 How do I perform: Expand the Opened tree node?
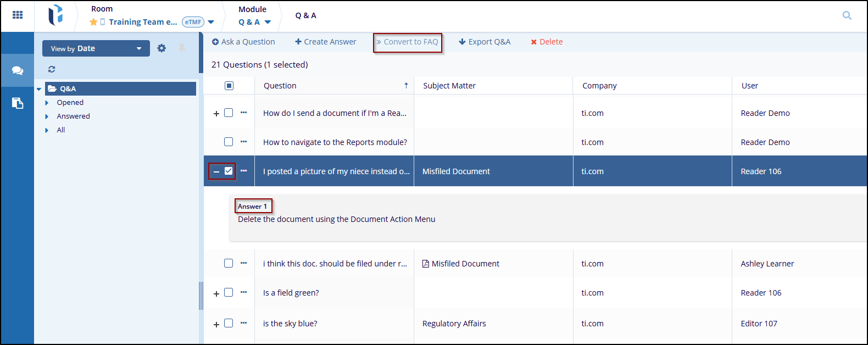pyautogui.click(x=47, y=103)
